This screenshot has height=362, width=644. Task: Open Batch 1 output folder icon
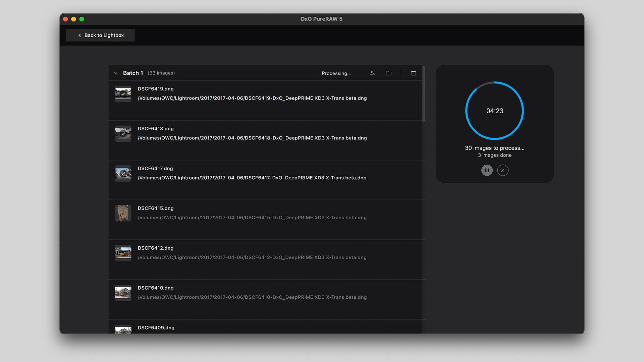[x=388, y=73]
